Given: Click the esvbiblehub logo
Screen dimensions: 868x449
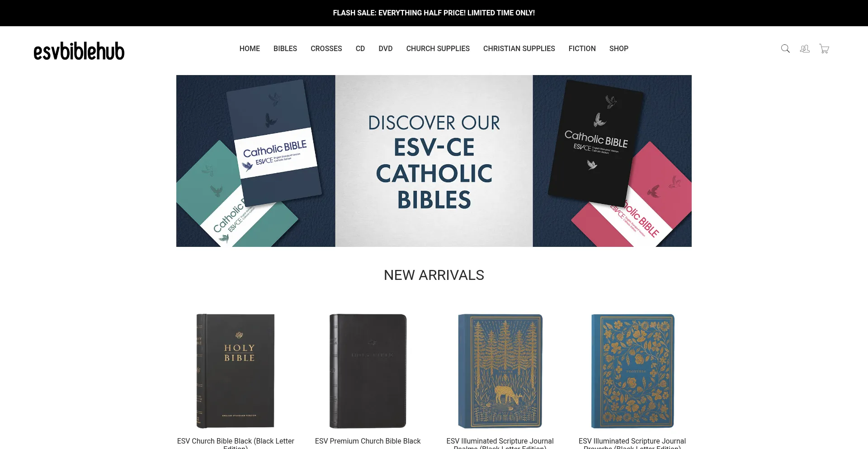Looking at the screenshot, I should 79,51.
